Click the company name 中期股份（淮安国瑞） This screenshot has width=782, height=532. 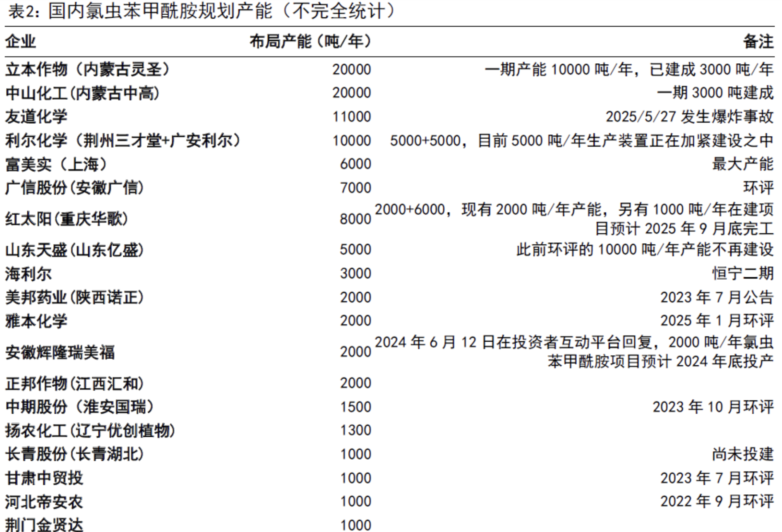tap(79, 407)
